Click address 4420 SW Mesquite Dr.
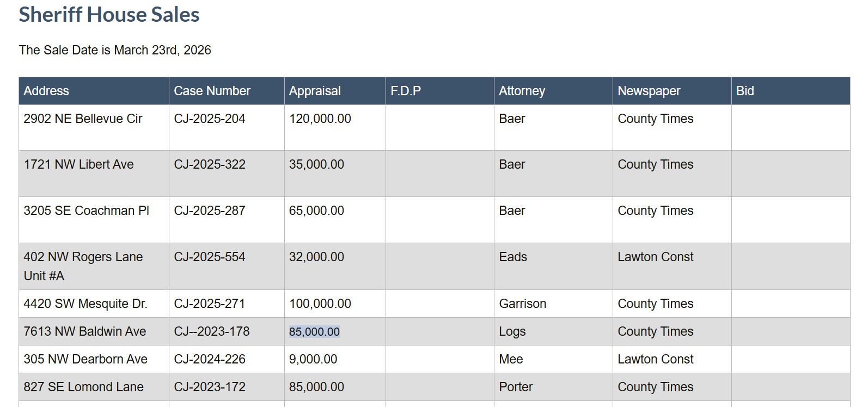The image size is (868, 407). tap(85, 304)
